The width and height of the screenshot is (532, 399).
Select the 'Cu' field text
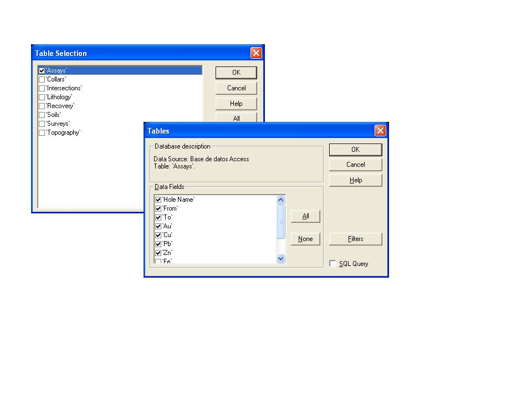(167, 235)
